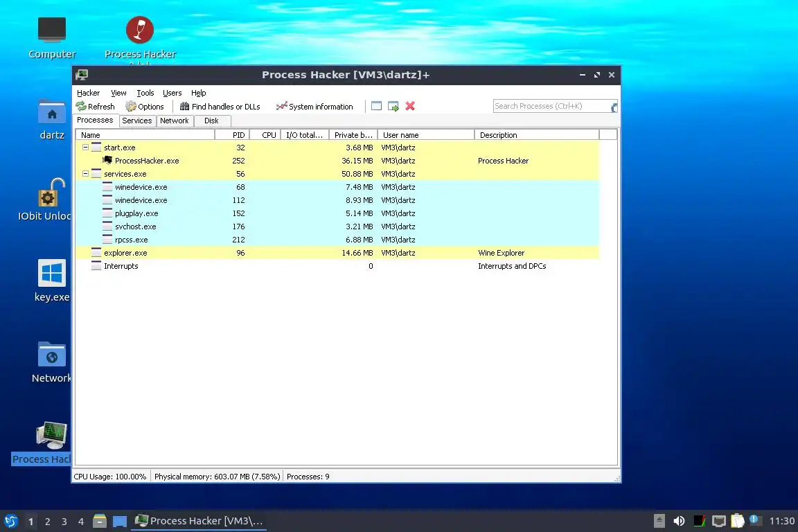798x532 pixels.
Task: Select the plugplay.exe process row
Action: click(x=337, y=213)
